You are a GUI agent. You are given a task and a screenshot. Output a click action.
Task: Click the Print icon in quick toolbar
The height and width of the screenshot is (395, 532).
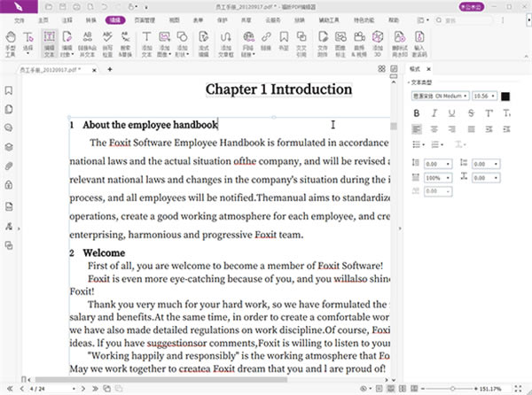[77, 7]
